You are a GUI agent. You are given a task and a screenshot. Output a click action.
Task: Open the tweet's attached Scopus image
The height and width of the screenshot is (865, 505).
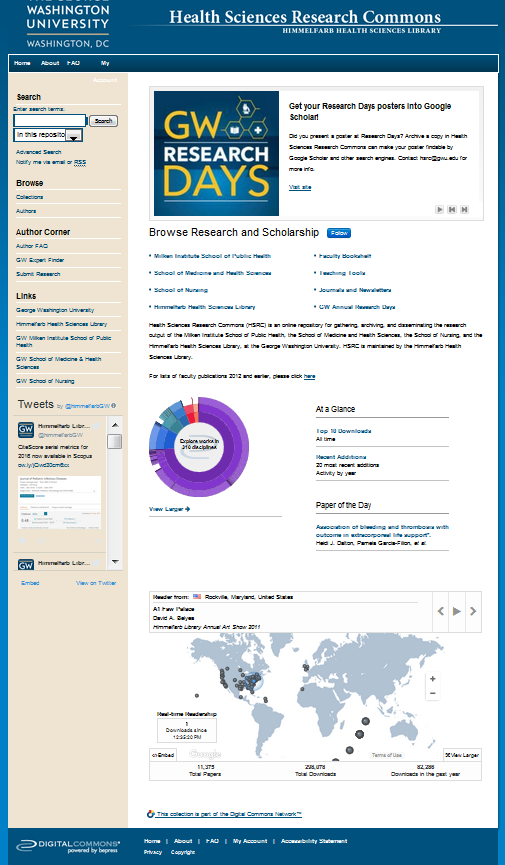coord(60,503)
